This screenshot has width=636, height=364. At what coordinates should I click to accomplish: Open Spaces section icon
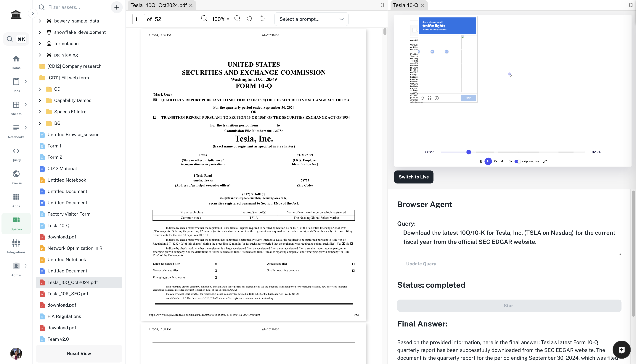(16, 220)
